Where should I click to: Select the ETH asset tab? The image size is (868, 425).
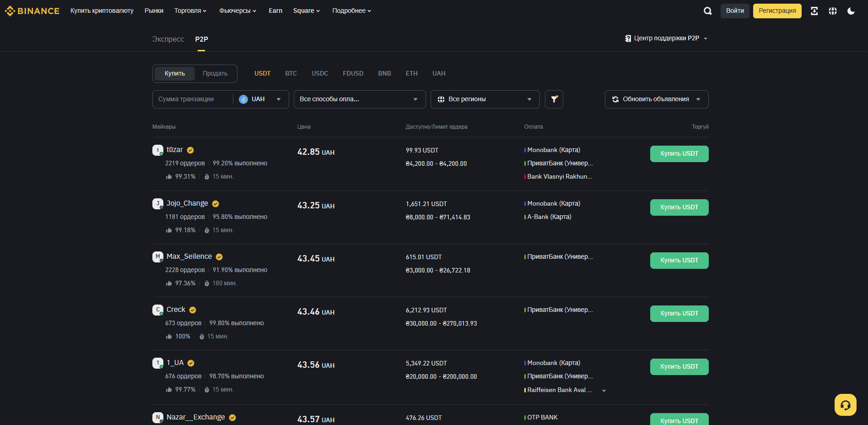pos(412,73)
